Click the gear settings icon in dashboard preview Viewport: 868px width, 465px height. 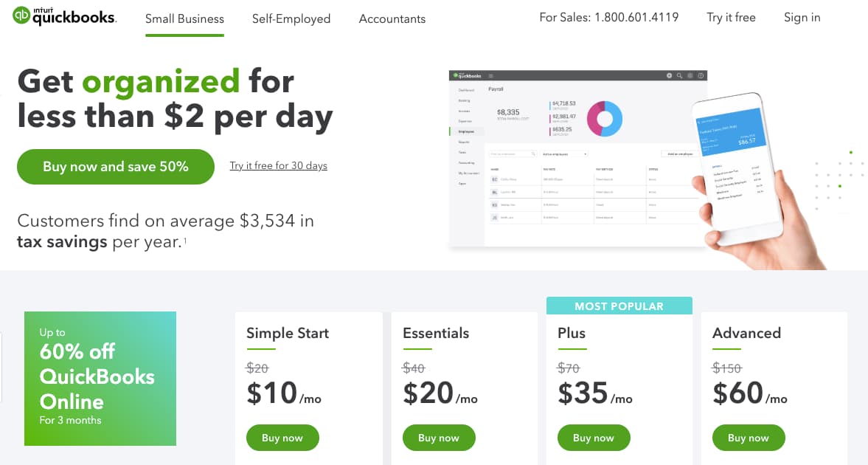[690, 75]
